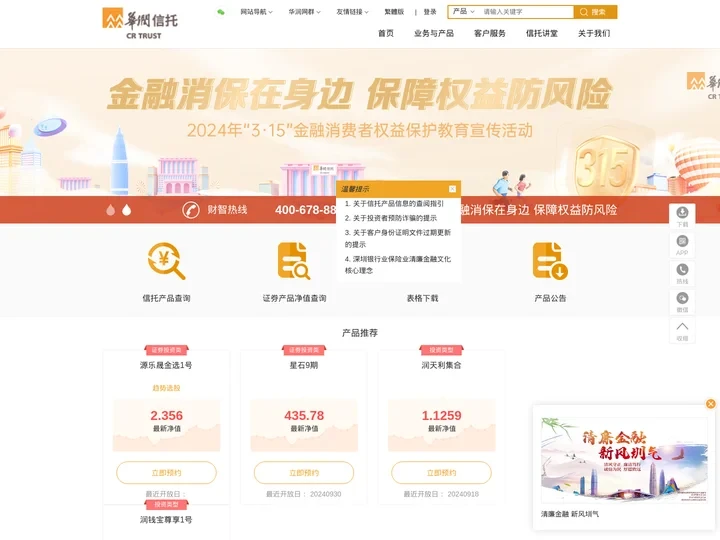Click the 搜索 button
Image resolution: width=720 pixels, height=540 pixels.
[x=595, y=12]
